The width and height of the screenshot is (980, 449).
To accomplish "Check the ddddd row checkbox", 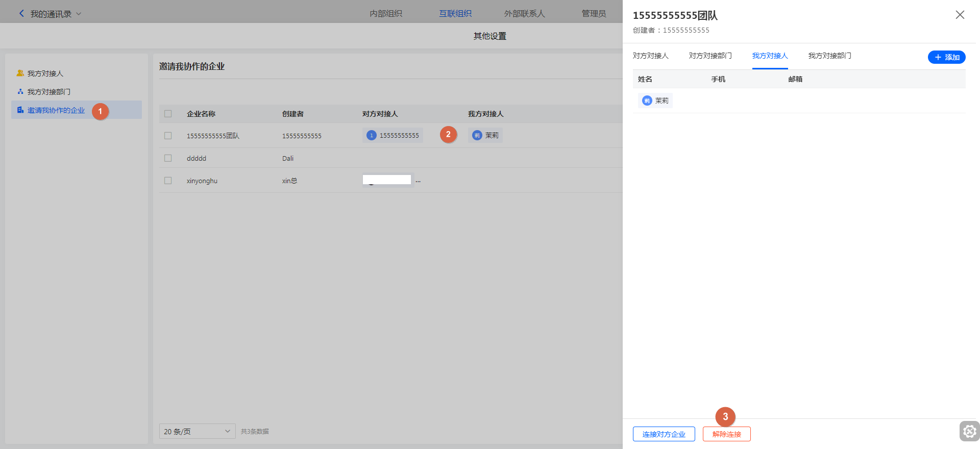I will click(x=168, y=158).
